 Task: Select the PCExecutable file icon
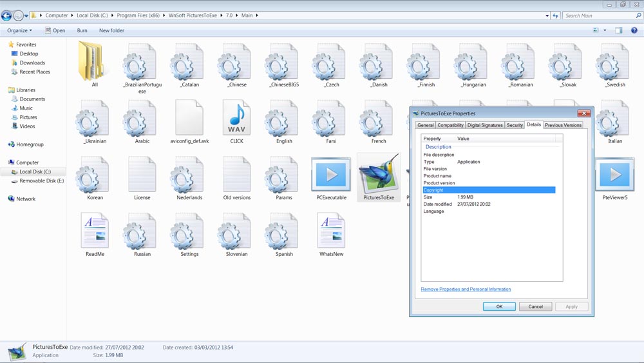[331, 175]
